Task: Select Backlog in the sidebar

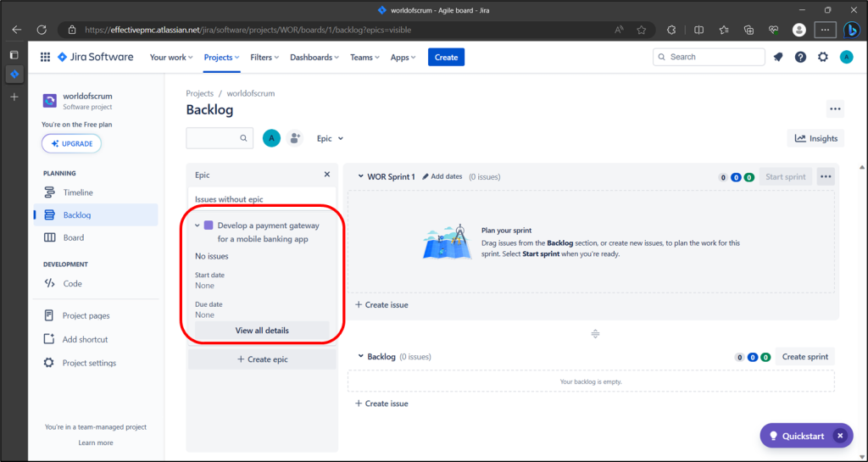Action: pos(96,214)
